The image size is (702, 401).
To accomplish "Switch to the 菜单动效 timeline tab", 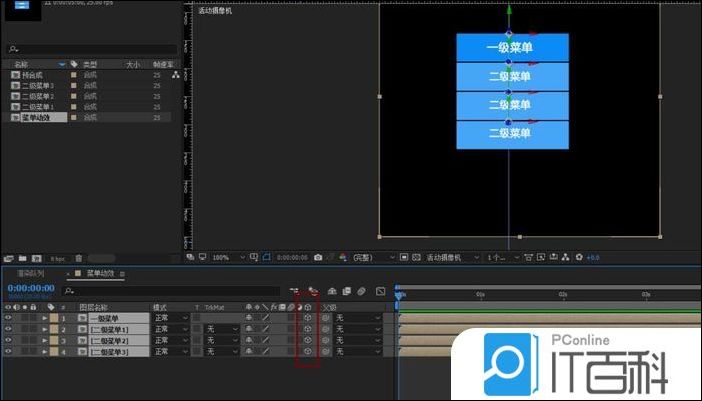I will (101, 273).
